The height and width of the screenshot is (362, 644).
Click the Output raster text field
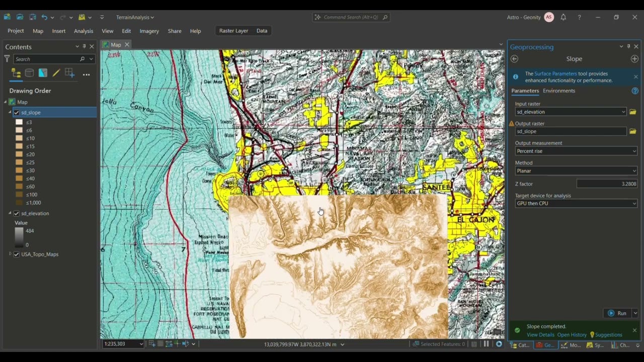pos(571,131)
